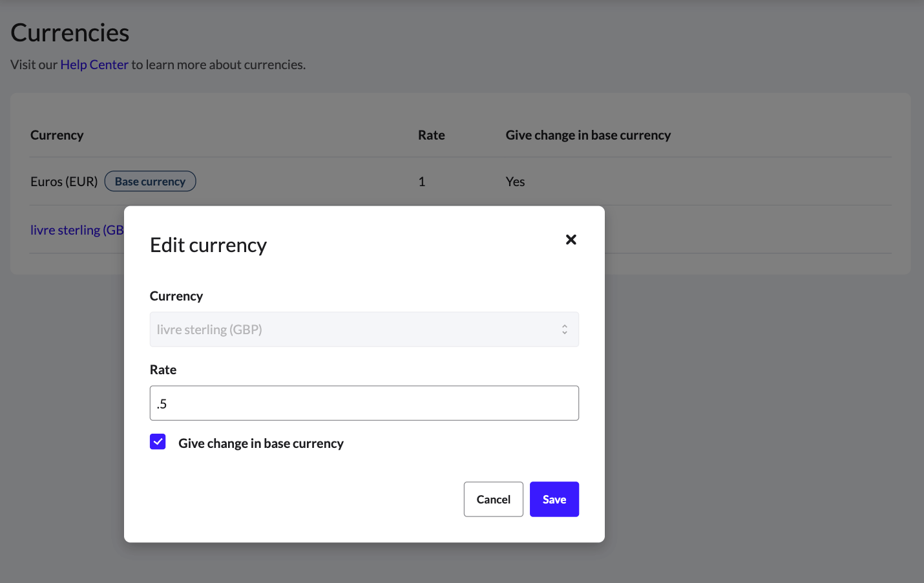Click Yes under Give change column
The height and width of the screenshot is (583, 924).
(x=515, y=182)
